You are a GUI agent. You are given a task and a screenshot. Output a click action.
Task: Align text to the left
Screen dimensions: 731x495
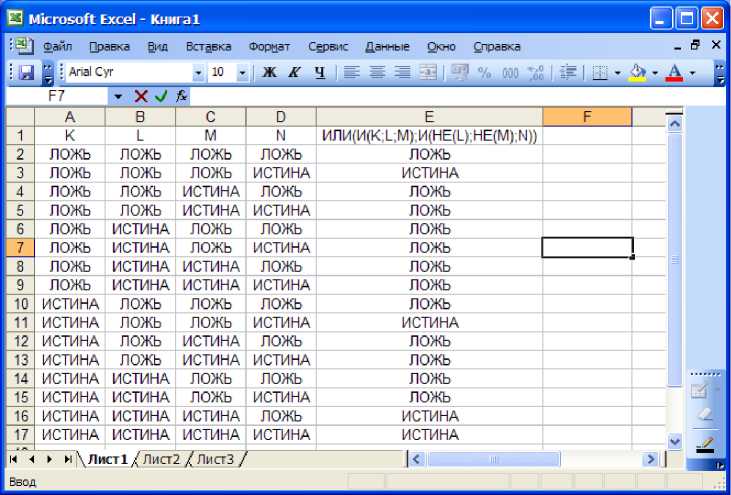coord(352,72)
